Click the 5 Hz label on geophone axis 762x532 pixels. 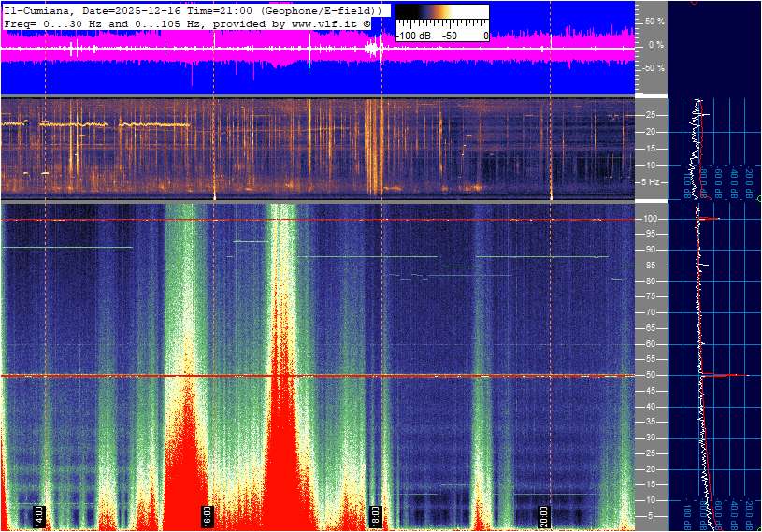[x=650, y=182]
